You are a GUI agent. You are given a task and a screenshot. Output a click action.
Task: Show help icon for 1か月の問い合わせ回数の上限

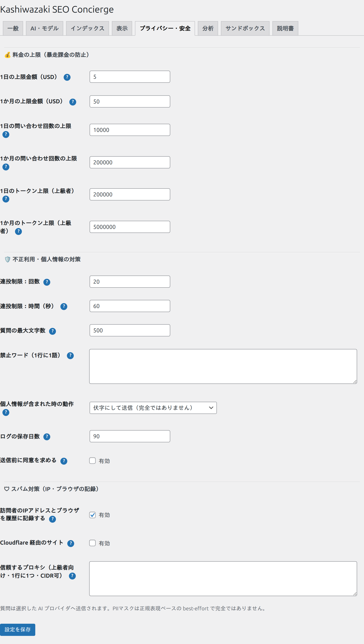click(x=6, y=167)
